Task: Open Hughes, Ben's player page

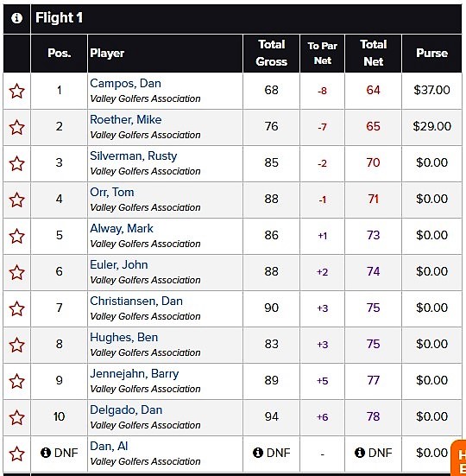Action: [123, 338]
